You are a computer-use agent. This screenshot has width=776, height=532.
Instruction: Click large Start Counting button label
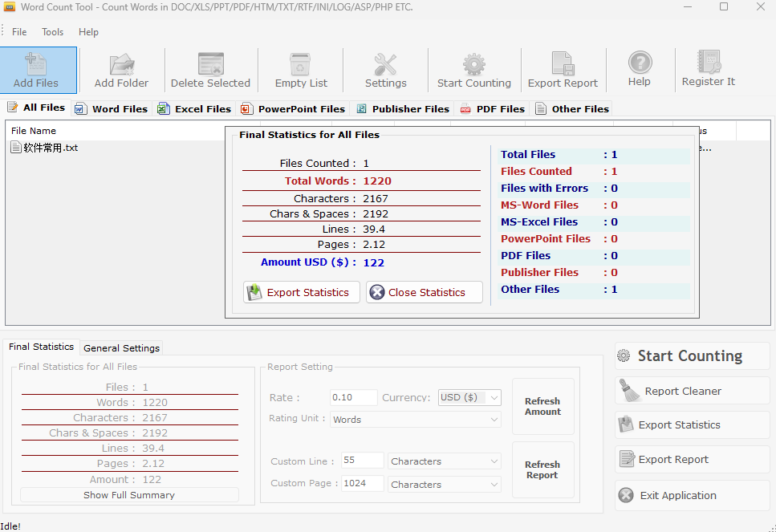coord(690,355)
